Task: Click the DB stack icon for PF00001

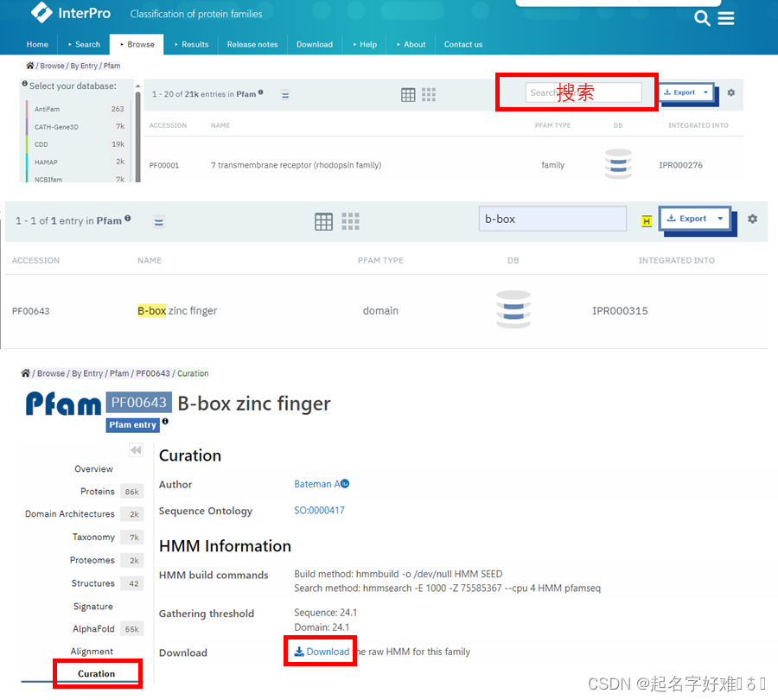Action: (618, 164)
